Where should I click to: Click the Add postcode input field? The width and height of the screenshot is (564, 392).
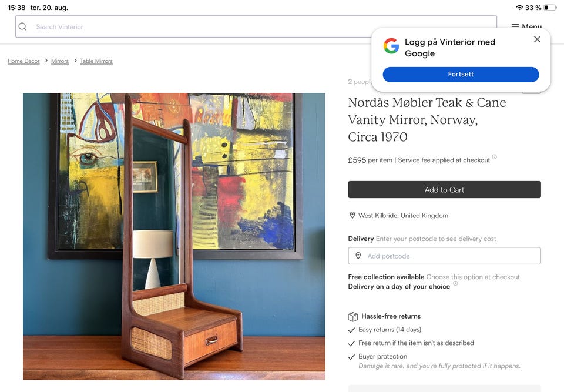pyautogui.click(x=444, y=256)
